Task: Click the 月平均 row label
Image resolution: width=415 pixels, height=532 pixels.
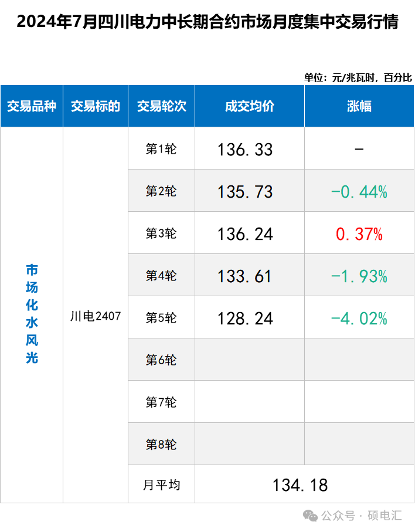Action: 161,485
